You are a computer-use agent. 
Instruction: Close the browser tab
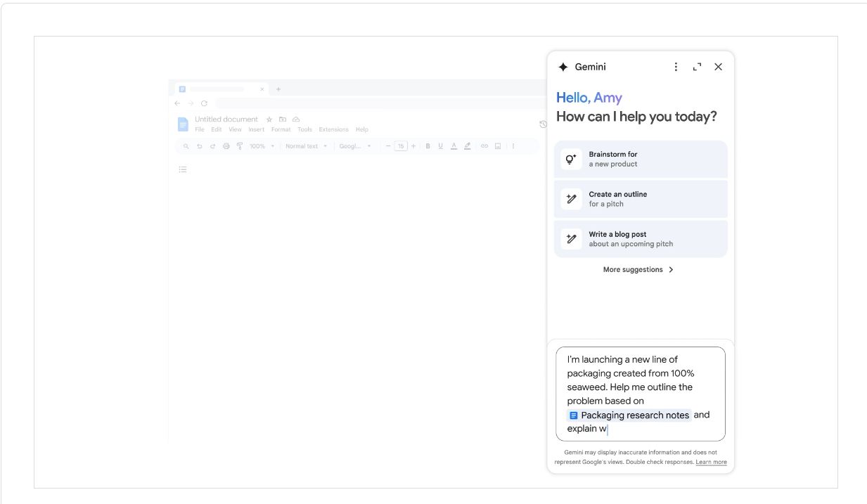pos(262,89)
